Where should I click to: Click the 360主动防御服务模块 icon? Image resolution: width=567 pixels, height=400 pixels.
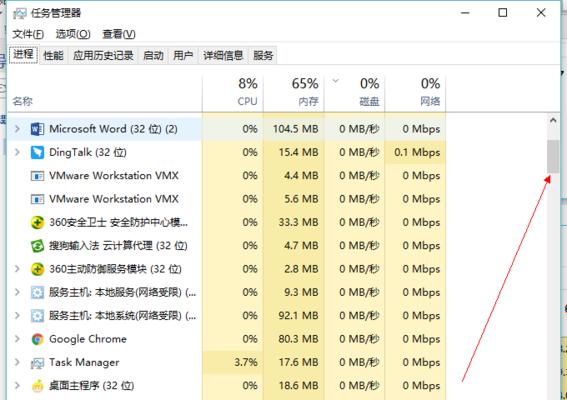[37, 269]
